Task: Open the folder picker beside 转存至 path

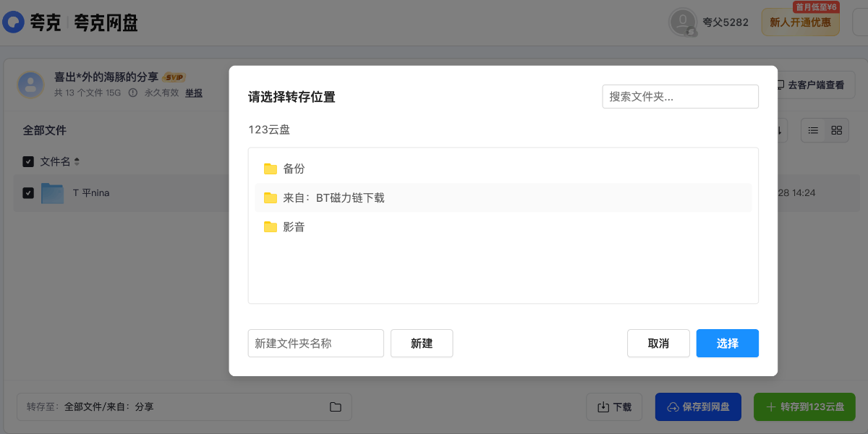Action: [x=335, y=407]
